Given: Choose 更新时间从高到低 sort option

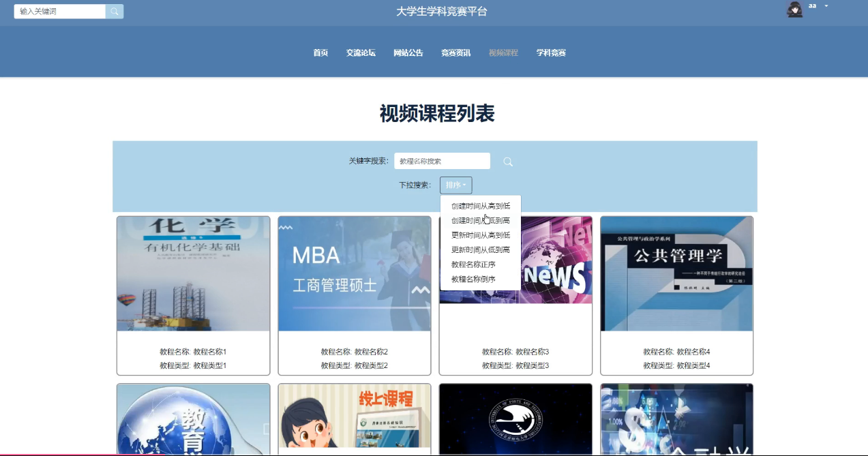Looking at the screenshot, I should click(x=481, y=235).
